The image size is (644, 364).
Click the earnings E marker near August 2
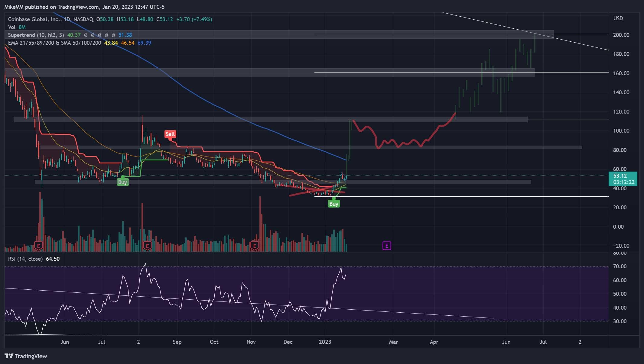click(x=147, y=246)
